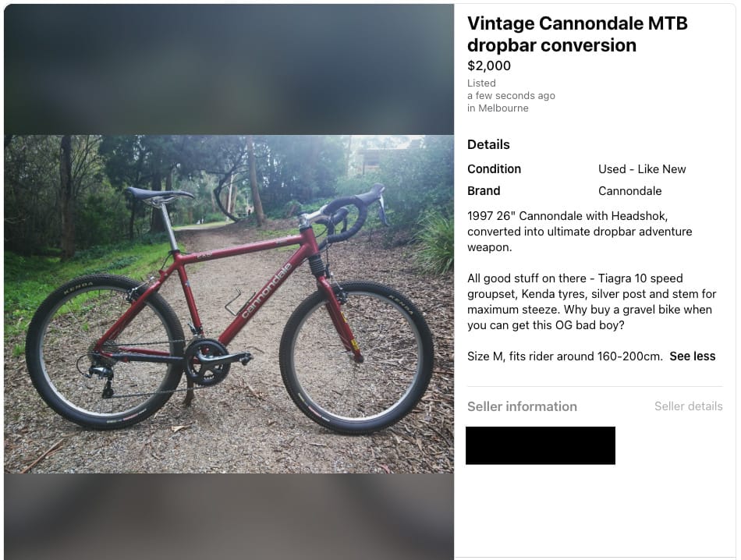Open the Seller details link
This screenshot has height=560, width=741.
[x=688, y=406]
